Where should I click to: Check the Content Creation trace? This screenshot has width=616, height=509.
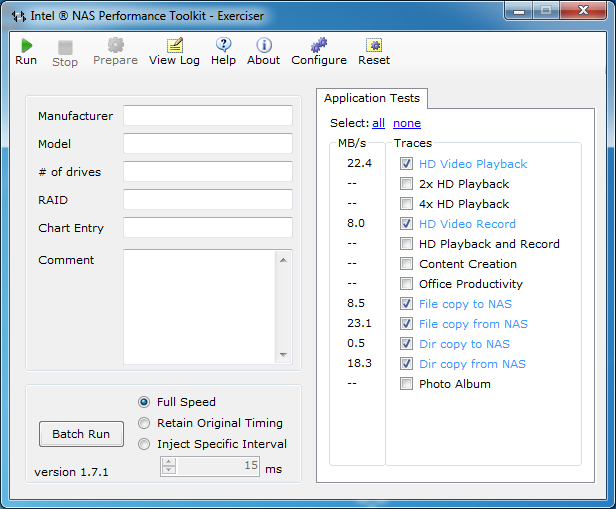pyautogui.click(x=406, y=264)
